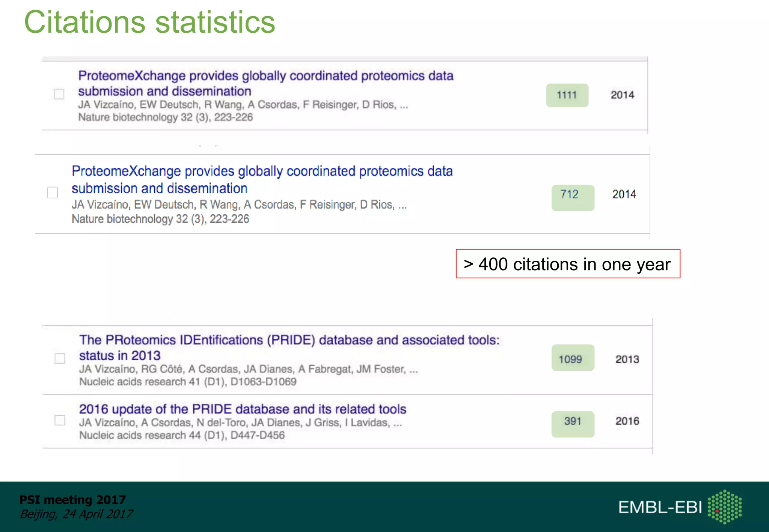The image size is (769, 532).
Task: Click 'Nature biotechnology 32 (3), 223-226' in 1111-citation entry
Action: click(x=165, y=117)
